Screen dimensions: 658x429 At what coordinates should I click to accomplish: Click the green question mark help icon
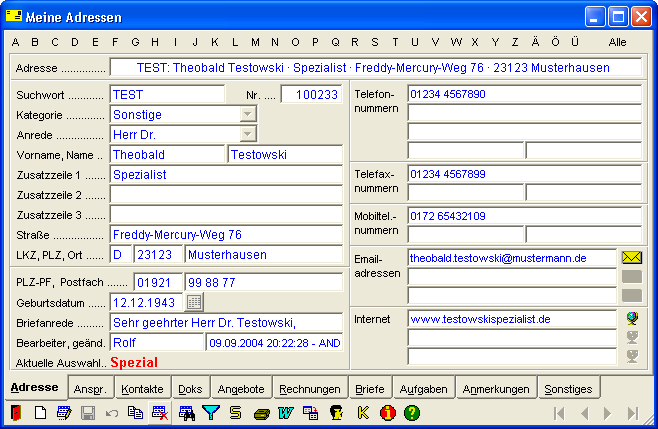pos(412,413)
